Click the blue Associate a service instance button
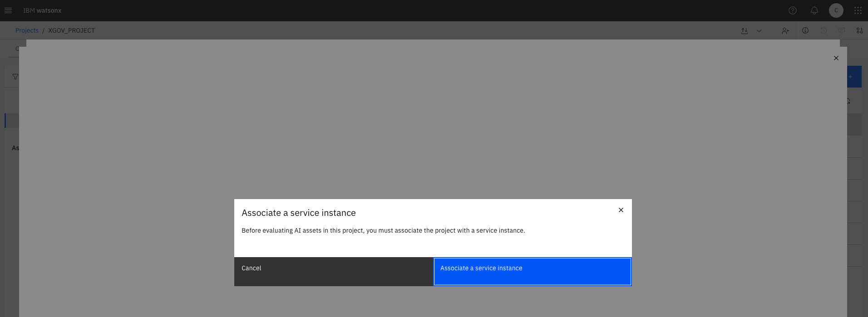The width and height of the screenshot is (868, 317). [533, 272]
